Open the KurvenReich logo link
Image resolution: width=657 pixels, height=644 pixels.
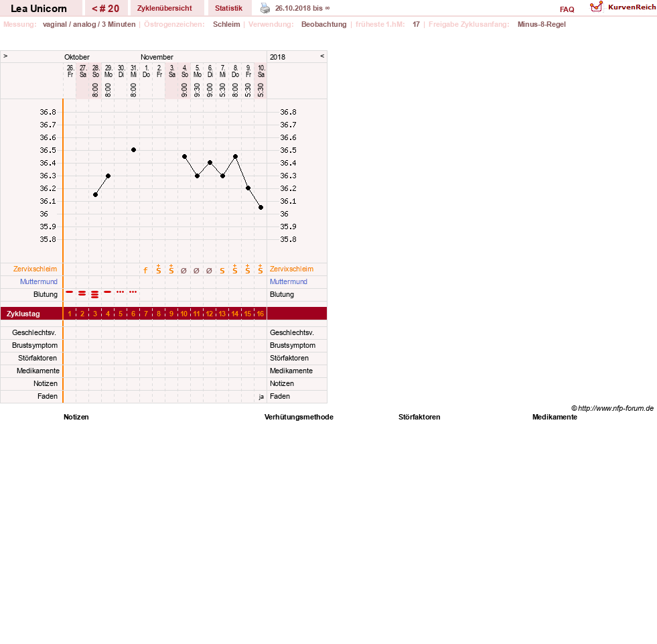pos(623,7)
